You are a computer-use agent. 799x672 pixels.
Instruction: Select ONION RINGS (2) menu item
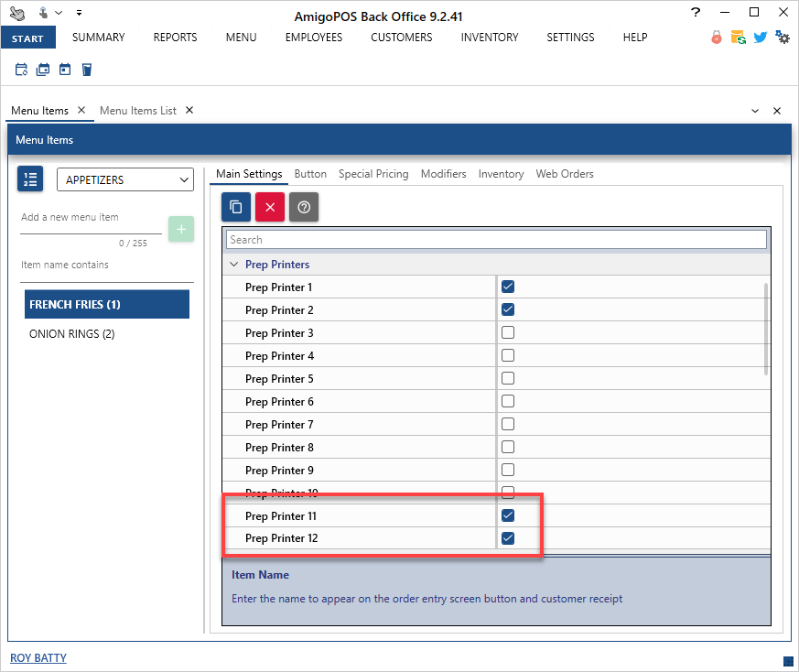click(x=72, y=334)
